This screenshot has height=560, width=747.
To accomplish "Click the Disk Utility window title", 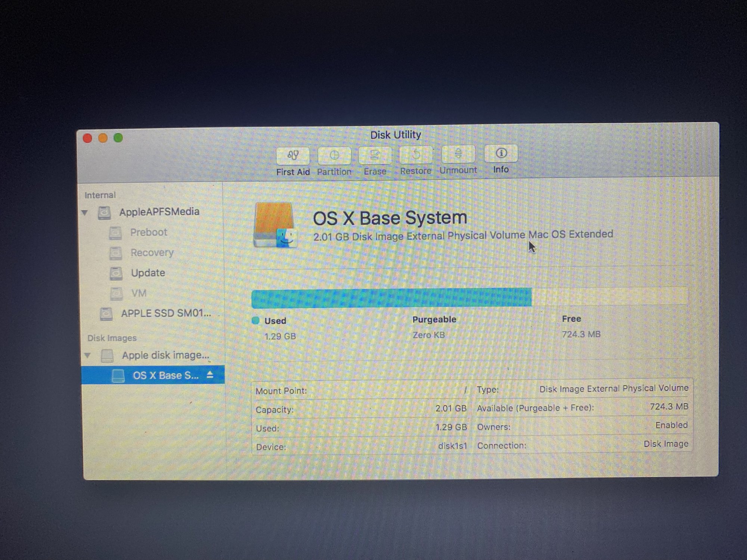I will [x=396, y=135].
